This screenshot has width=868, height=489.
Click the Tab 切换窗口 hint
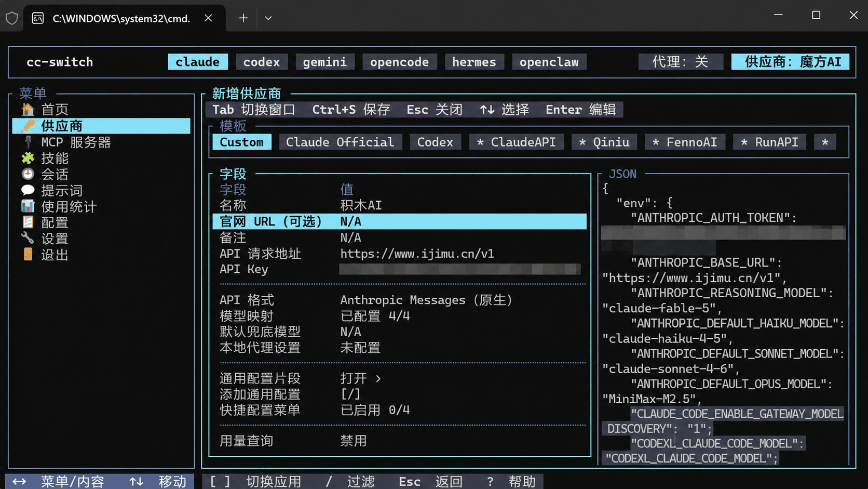click(254, 110)
